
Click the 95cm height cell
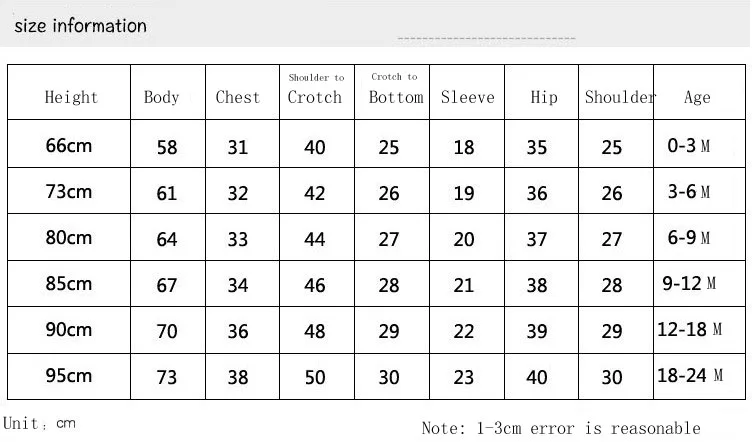pos(69,376)
